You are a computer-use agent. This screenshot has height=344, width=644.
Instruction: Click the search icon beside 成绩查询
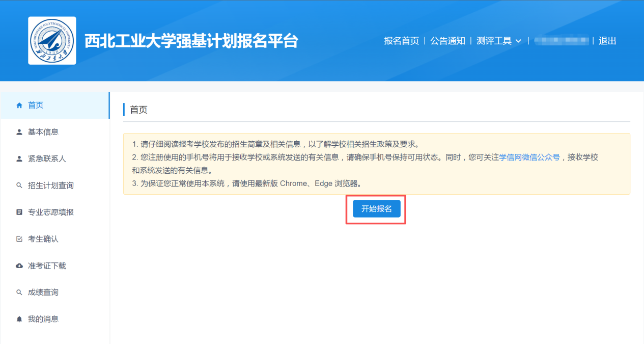tap(19, 293)
